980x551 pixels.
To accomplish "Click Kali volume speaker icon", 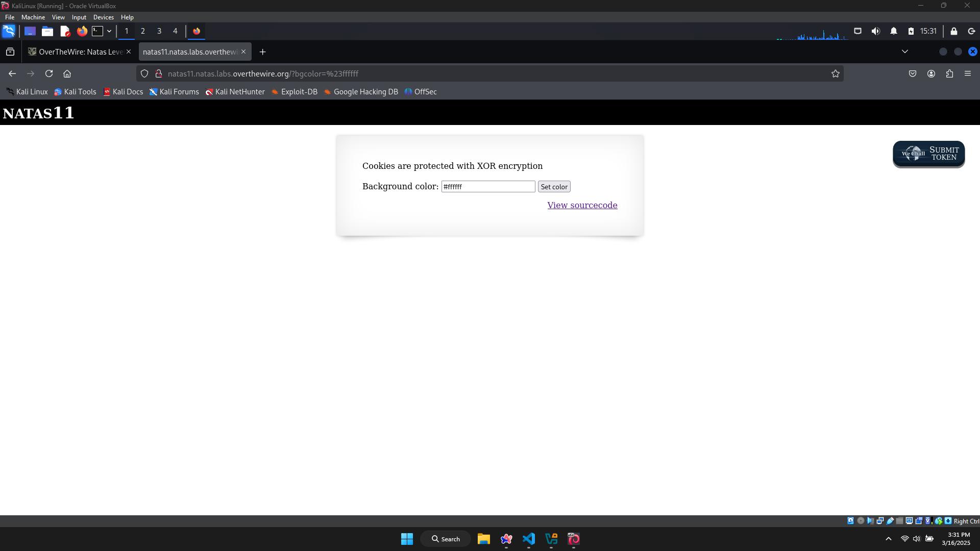I will 876,31.
